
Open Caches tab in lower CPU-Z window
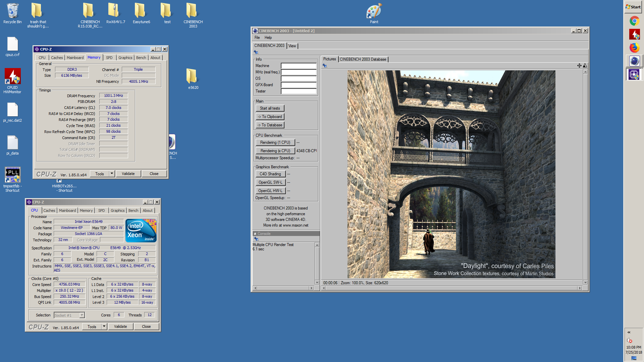(x=49, y=210)
